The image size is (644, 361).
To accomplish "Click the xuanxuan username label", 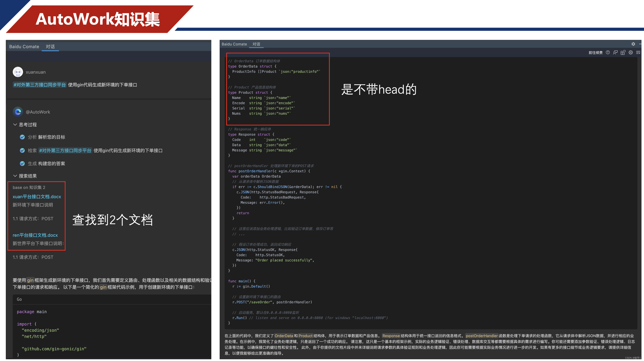I will [x=36, y=72].
